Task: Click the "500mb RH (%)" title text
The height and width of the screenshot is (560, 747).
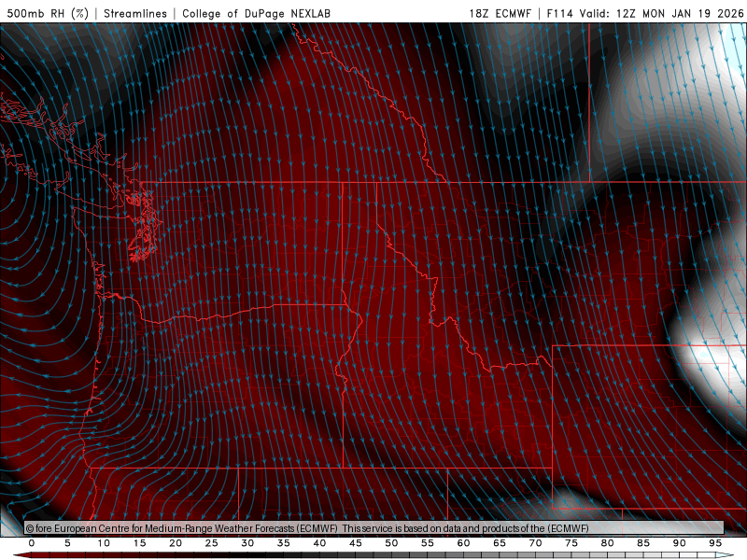Action: [x=48, y=13]
